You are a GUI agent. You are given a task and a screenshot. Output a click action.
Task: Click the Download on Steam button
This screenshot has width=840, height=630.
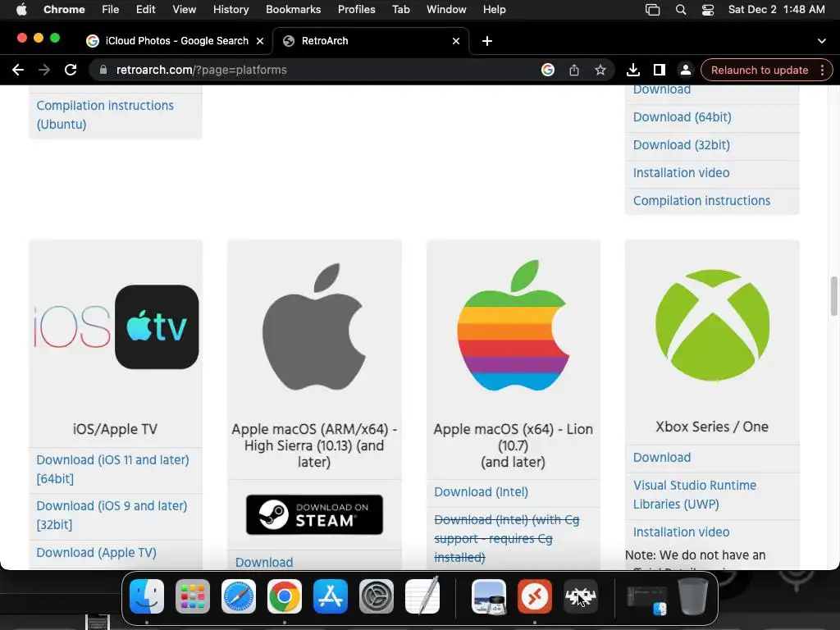[x=314, y=514]
